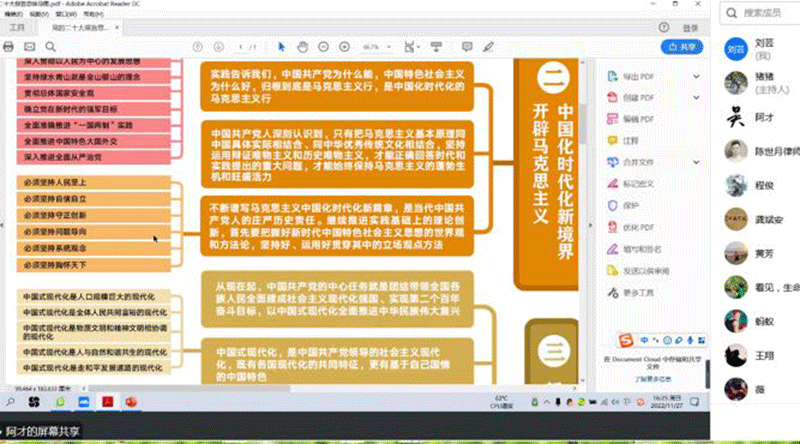Viewport: 800px width, 444px height.
Task: Click the blue 共享 share button
Action: [x=680, y=46]
